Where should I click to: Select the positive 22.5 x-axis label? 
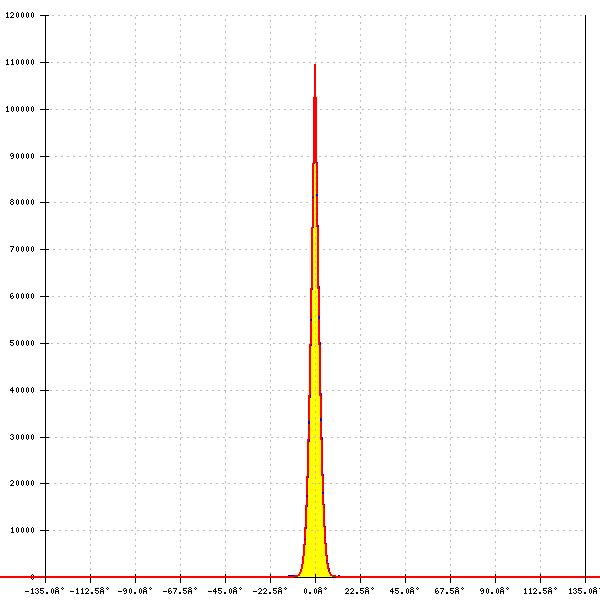pos(360,591)
